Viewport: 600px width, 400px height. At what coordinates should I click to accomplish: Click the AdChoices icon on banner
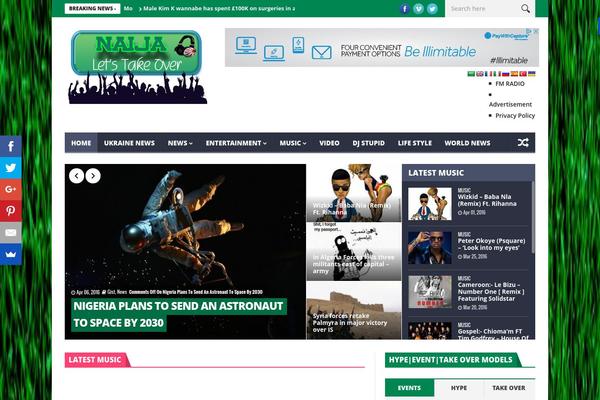pos(530,31)
